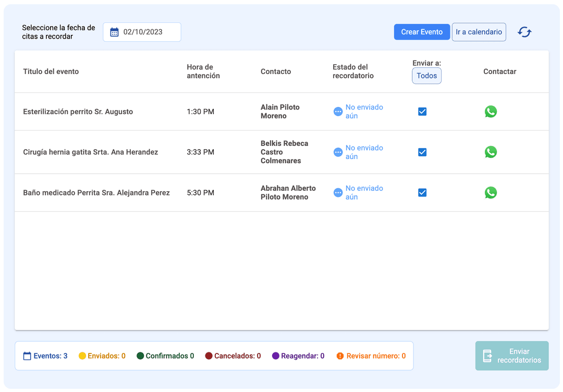Click contact name Abrahan Alberto Piloto Moreno
This screenshot has width=563, height=392.
point(288,193)
